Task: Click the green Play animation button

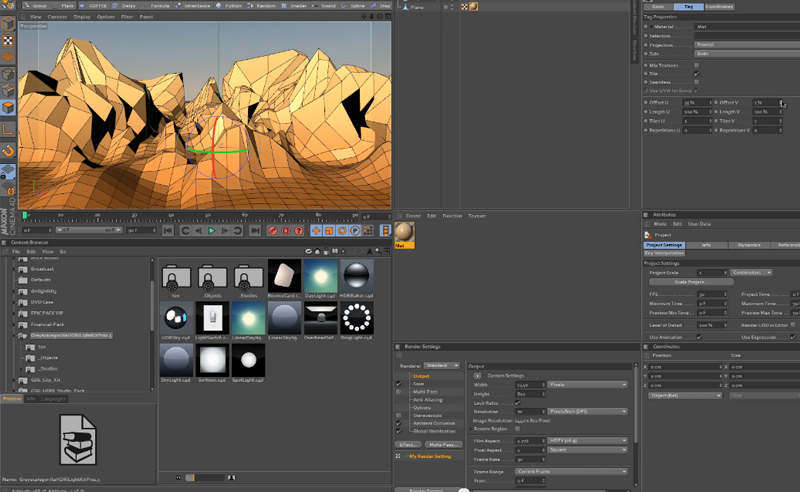Action: pos(212,231)
